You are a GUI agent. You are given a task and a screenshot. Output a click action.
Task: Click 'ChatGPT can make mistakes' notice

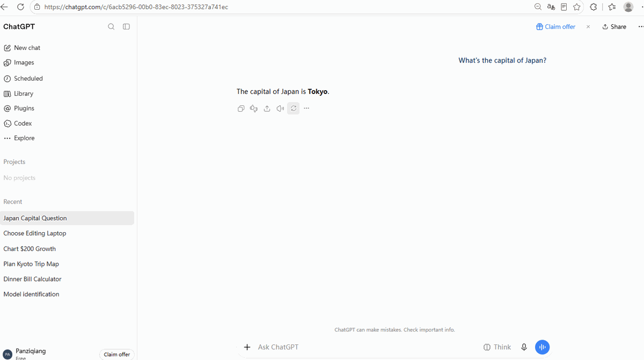pos(394,330)
